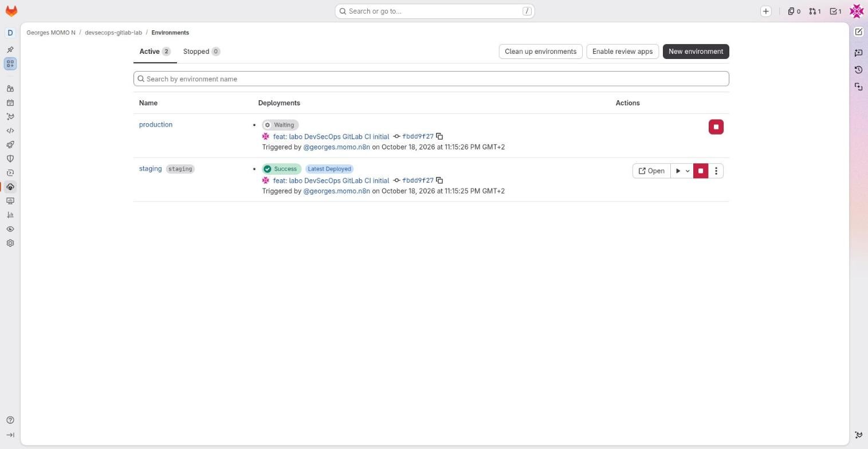Open merge requests counter in top bar
The image size is (868, 449).
click(x=815, y=11)
